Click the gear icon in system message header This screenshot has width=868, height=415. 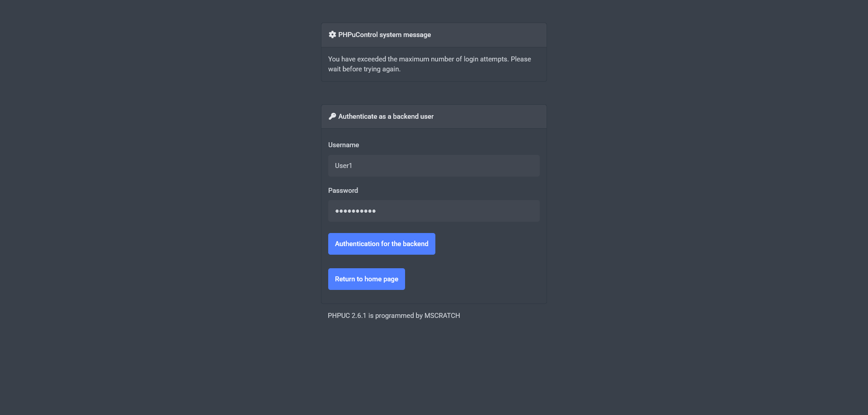pos(332,35)
